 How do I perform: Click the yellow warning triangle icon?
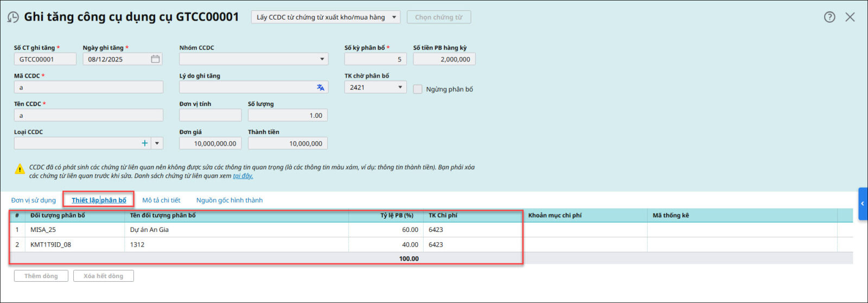(20, 169)
